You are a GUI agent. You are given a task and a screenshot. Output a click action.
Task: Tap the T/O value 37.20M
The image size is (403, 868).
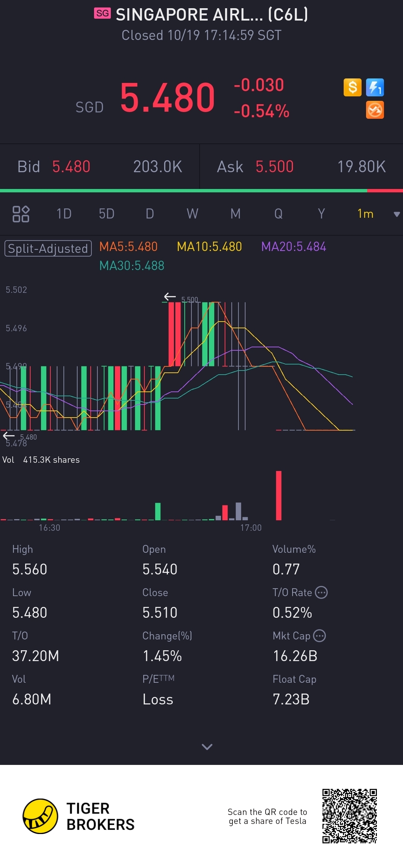[35, 656]
